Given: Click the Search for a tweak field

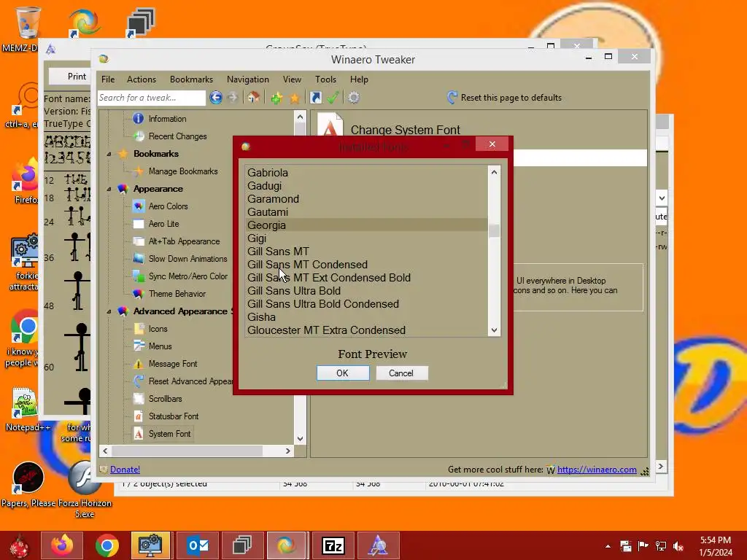Looking at the screenshot, I should click(x=152, y=98).
